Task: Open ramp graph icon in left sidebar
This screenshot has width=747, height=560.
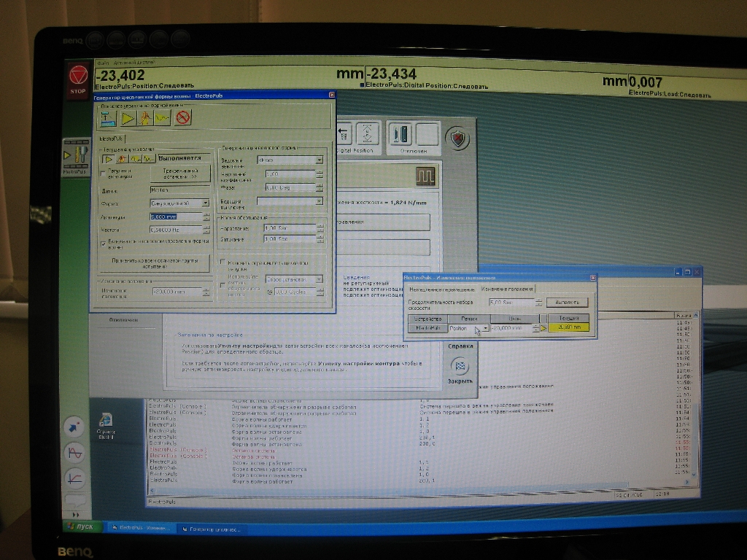Action: [75, 478]
